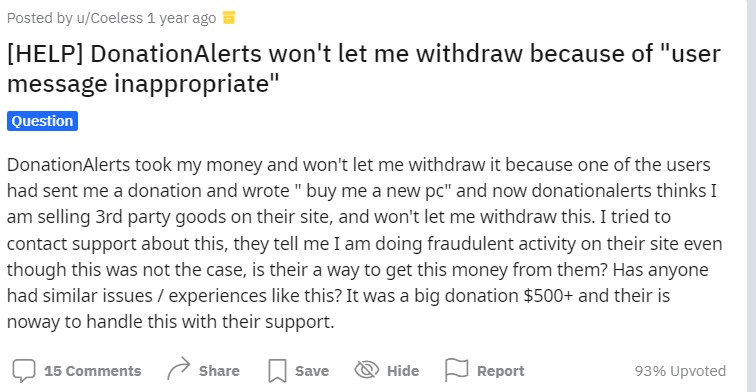Image resolution: width=756 pixels, height=392 pixels.
Task: Click the comments speech bubble icon
Action: tap(24, 371)
